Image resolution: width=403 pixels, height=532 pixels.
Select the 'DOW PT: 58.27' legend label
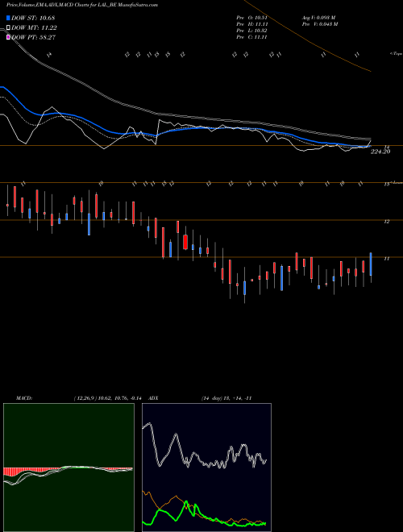(33, 37)
